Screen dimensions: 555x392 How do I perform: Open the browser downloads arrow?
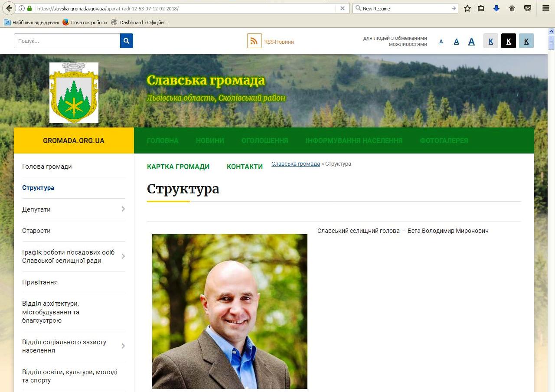pyautogui.click(x=496, y=8)
